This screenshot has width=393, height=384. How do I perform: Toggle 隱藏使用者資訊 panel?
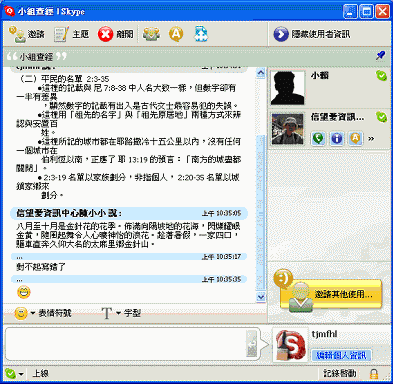(311, 34)
